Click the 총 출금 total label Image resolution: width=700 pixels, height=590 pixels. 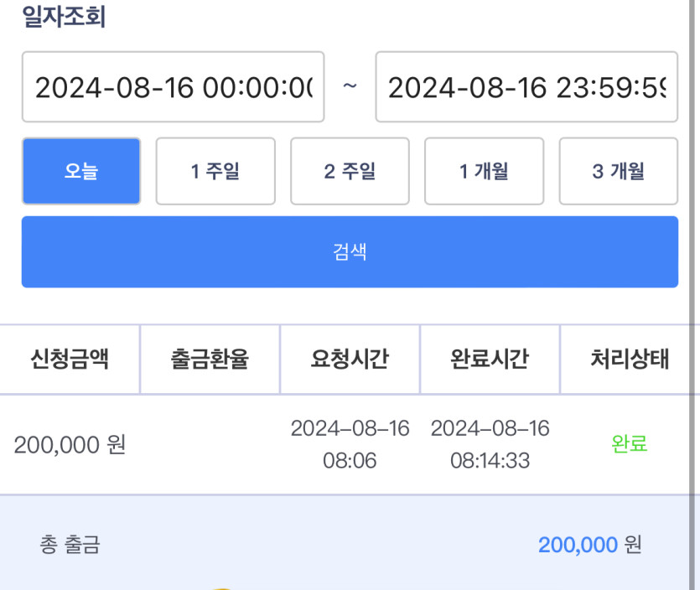pos(70,545)
